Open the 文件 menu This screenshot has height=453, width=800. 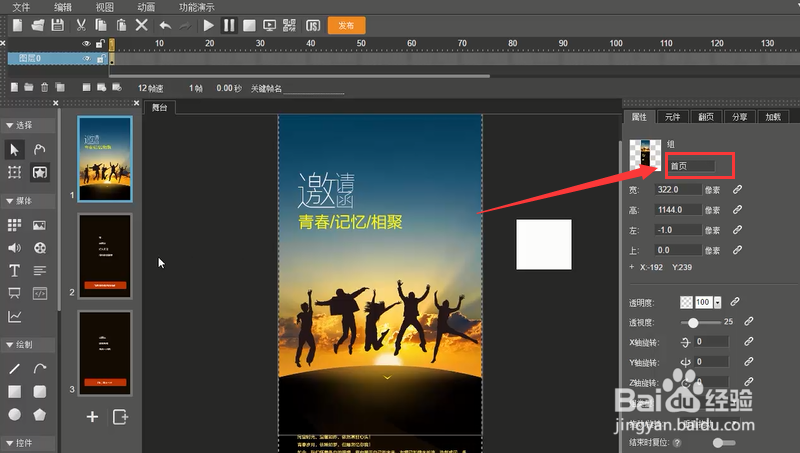21,7
